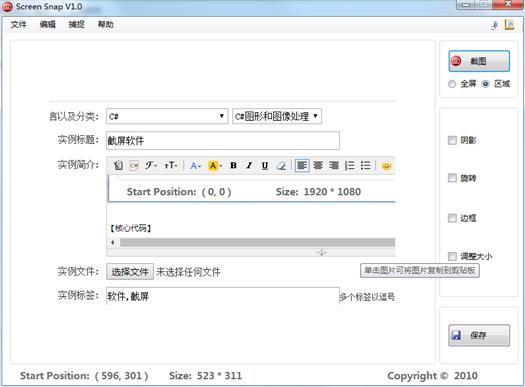Click the 实例简介 label

pos(78,165)
